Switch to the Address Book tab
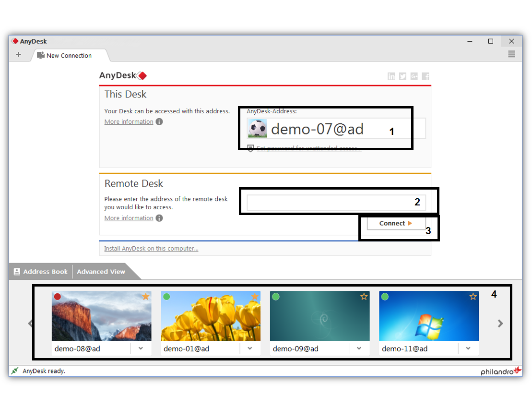This screenshot has width=532, height=408. [x=41, y=272]
